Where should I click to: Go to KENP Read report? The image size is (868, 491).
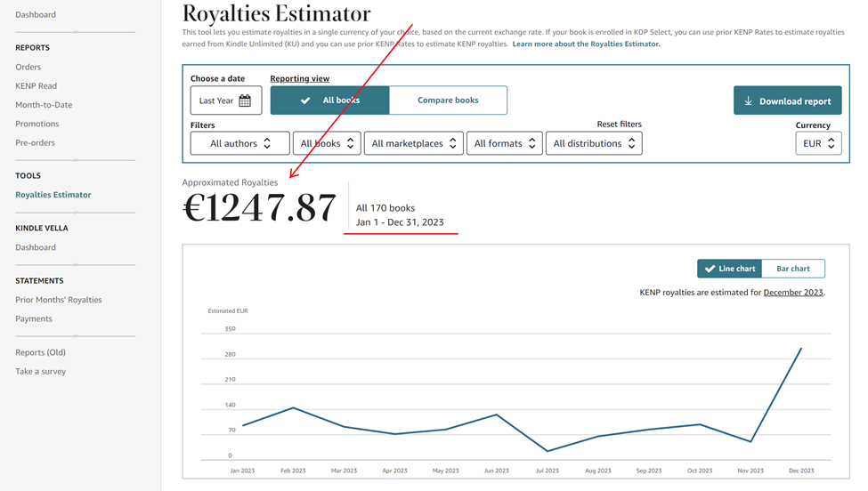36,86
